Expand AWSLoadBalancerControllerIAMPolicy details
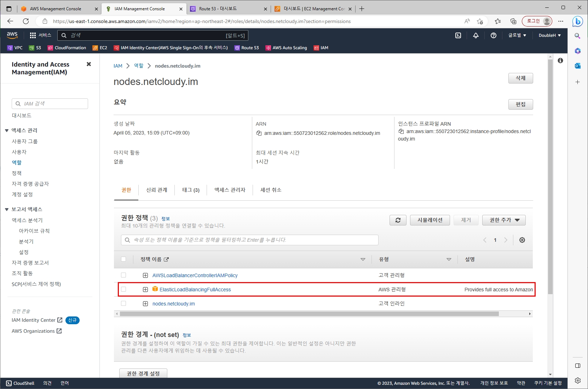The image size is (588, 389). 145,275
